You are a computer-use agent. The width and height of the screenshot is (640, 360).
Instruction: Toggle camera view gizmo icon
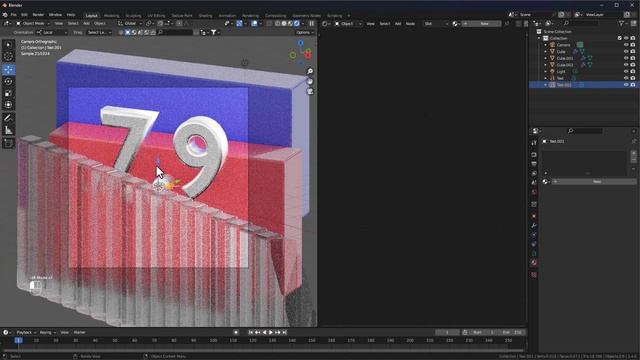tap(310, 91)
